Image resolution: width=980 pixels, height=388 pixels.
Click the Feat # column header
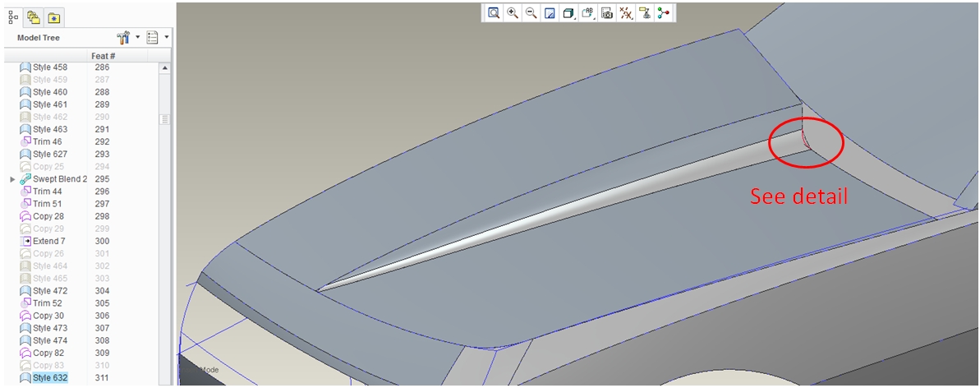coord(103,57)
